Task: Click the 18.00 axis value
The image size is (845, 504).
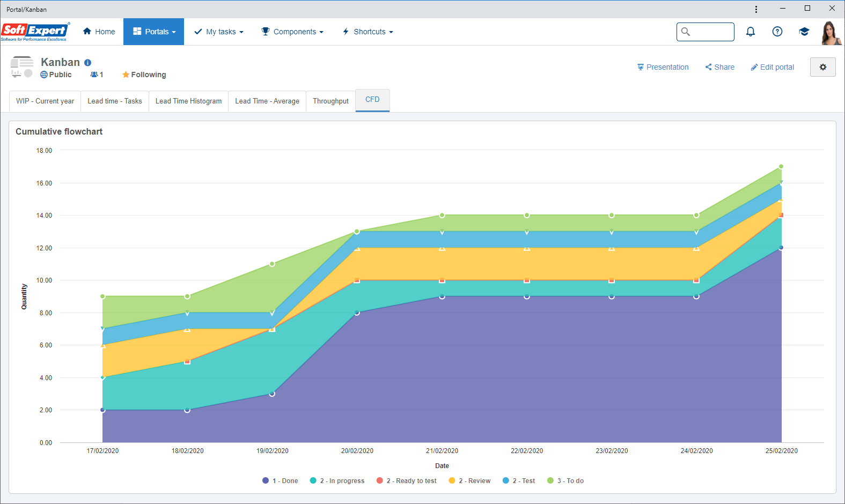Action: pos(44,151)
